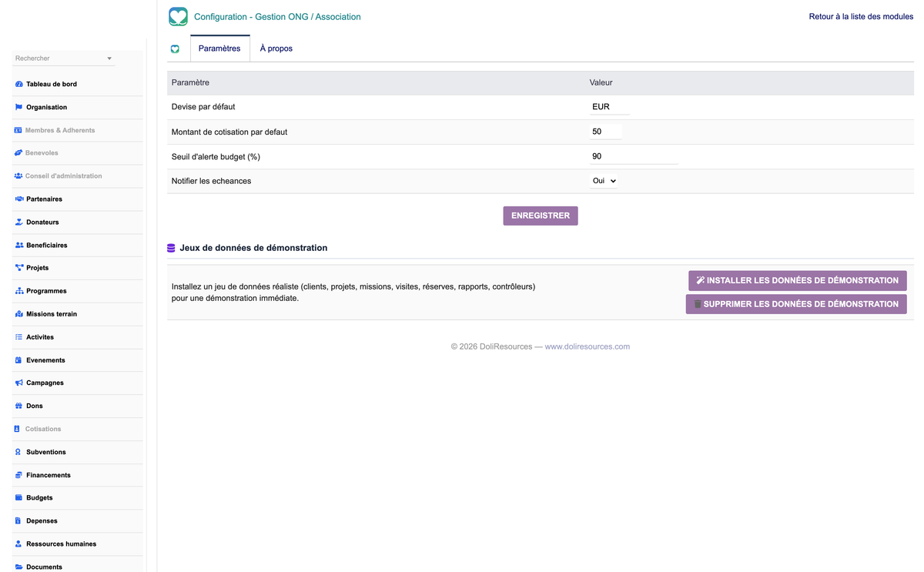Click the Missions terrain icon
Viewport: 924px width, 572px height.
pyautogui.click(x=19, y=314)
